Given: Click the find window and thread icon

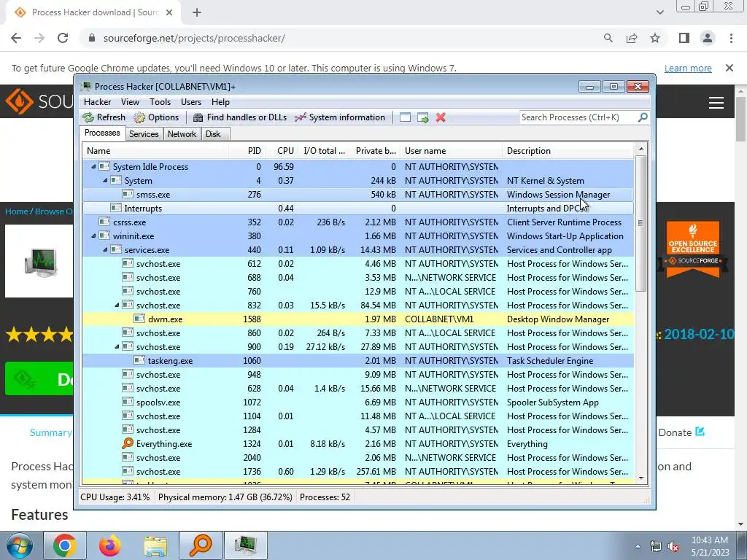Looking at the screenshot, I should pos(422,117).
